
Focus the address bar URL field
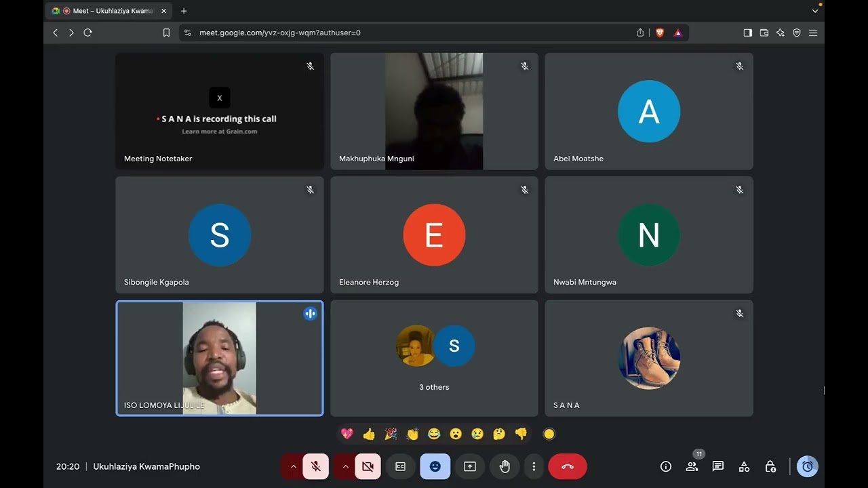point(414,33)
